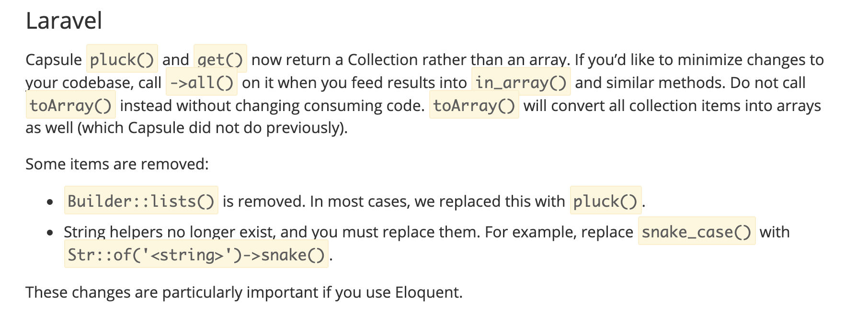Click the sentence about using Eloquent
The image size is (868, 313).
244,292
